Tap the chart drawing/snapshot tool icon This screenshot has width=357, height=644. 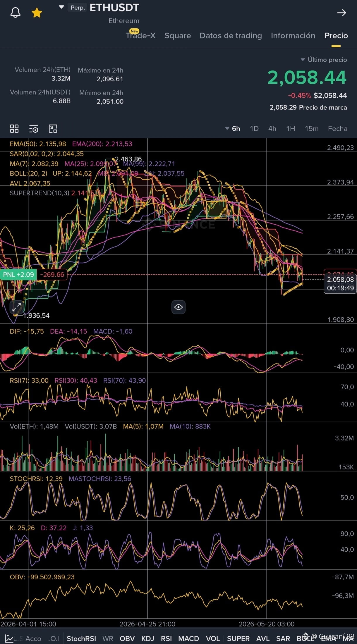pos(53,129)
